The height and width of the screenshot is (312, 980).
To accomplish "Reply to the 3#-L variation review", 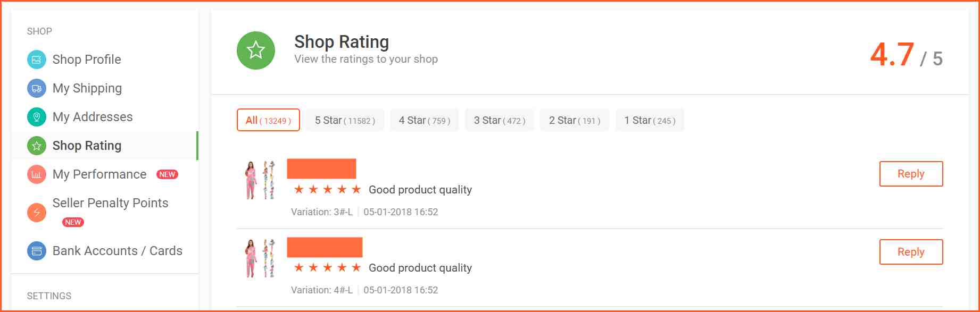I will coord(911,174).
